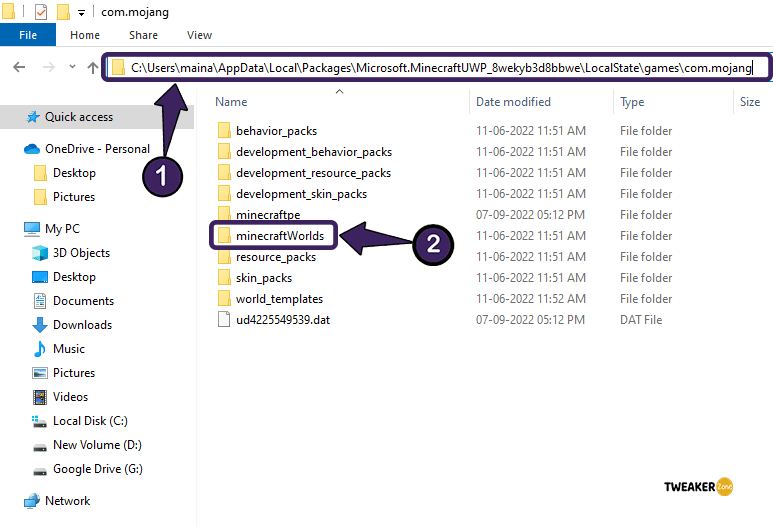This screenshot has width=773, height=527.
Task: Open the Share ribbon tab
Action: tap(143, 35)
